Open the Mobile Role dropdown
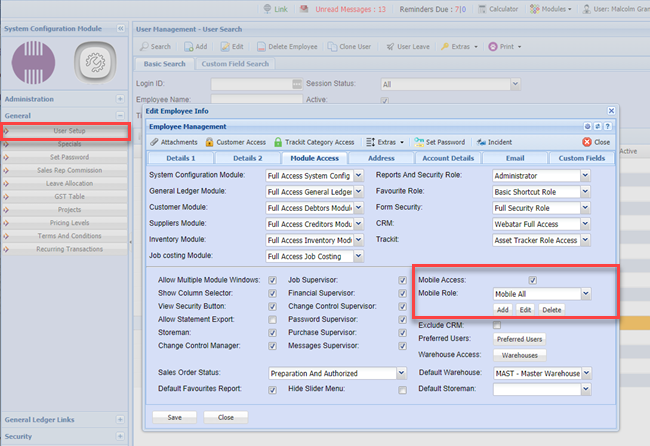Image resolution: width=650 pixels, height=446 pixels. 586,294
